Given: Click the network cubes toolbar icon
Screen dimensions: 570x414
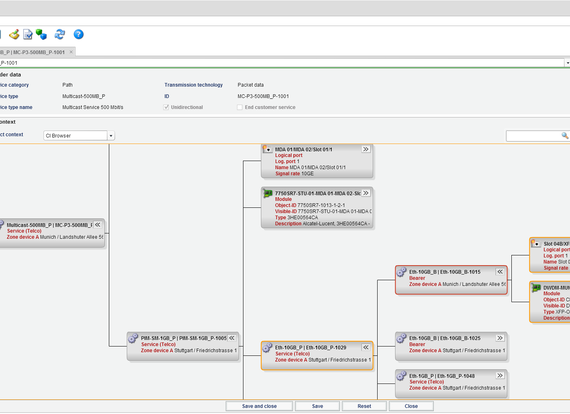Looking at the screenshot, I should click(41, 35).
